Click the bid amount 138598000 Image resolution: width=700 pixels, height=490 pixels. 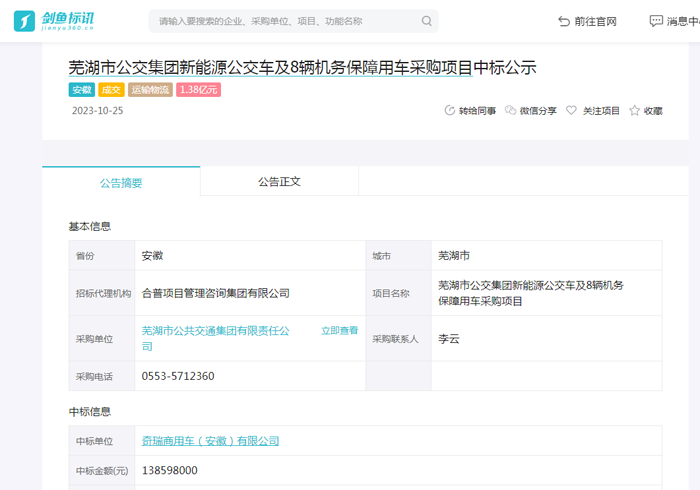170,470
